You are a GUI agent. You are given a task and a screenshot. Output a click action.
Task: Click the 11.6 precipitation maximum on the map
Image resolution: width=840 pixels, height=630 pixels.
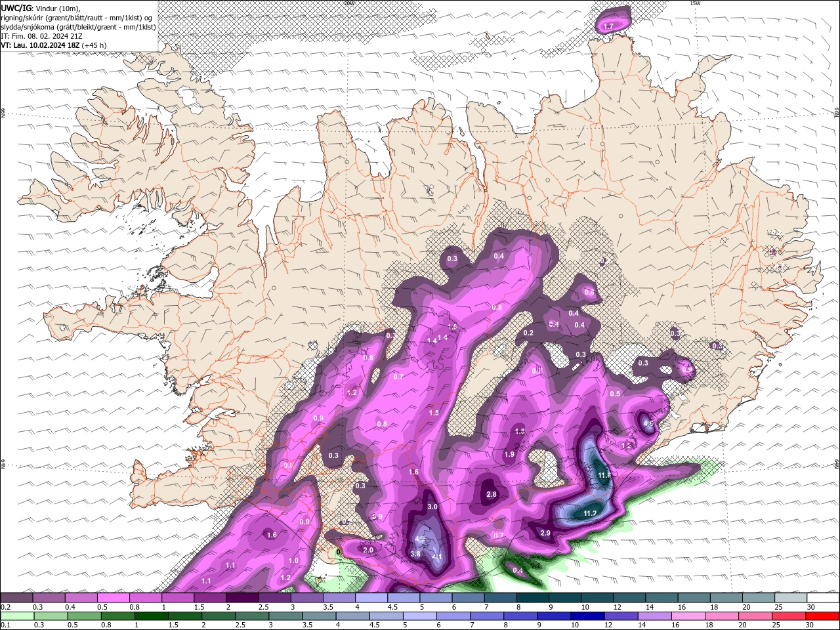coord(604,474)
